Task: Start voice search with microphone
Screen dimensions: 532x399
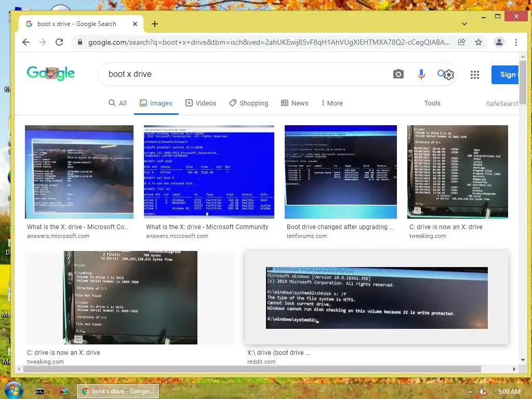Action: point(421,74)
